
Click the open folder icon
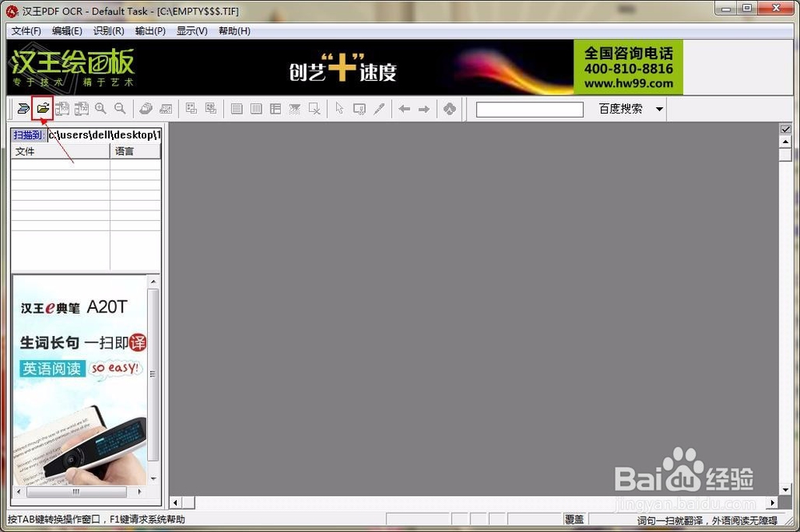tap(43, 108)
